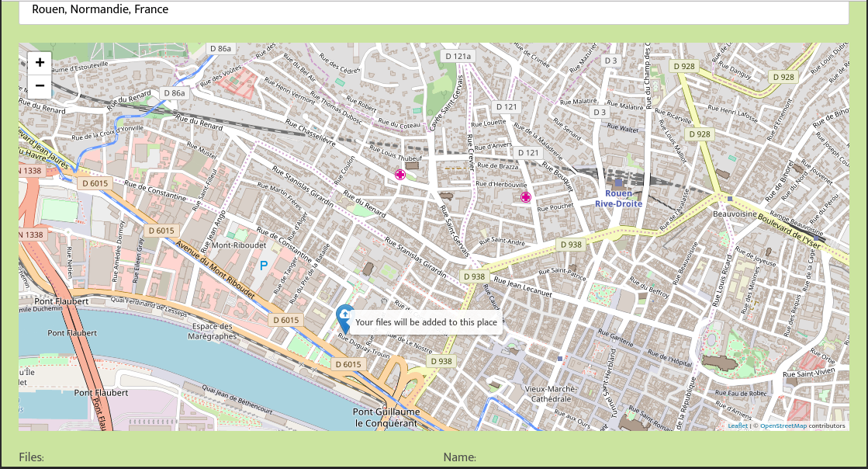Click the 'Your files will be added' popup

427,322
